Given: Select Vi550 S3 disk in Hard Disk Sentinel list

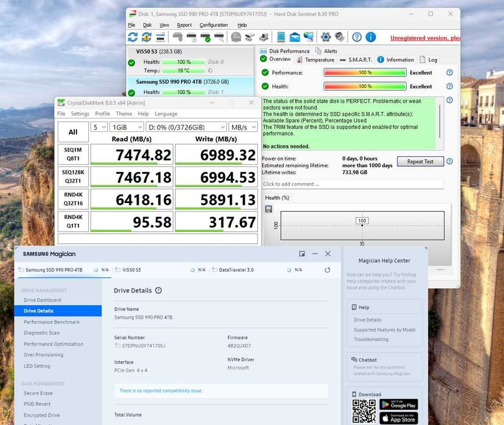Looking at the screenshot, I should (190, 61).
